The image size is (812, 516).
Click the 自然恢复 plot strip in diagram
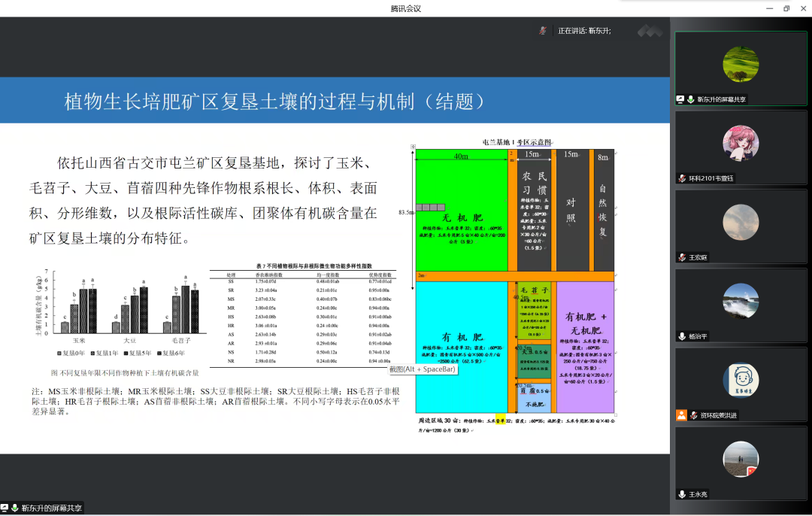604,210
